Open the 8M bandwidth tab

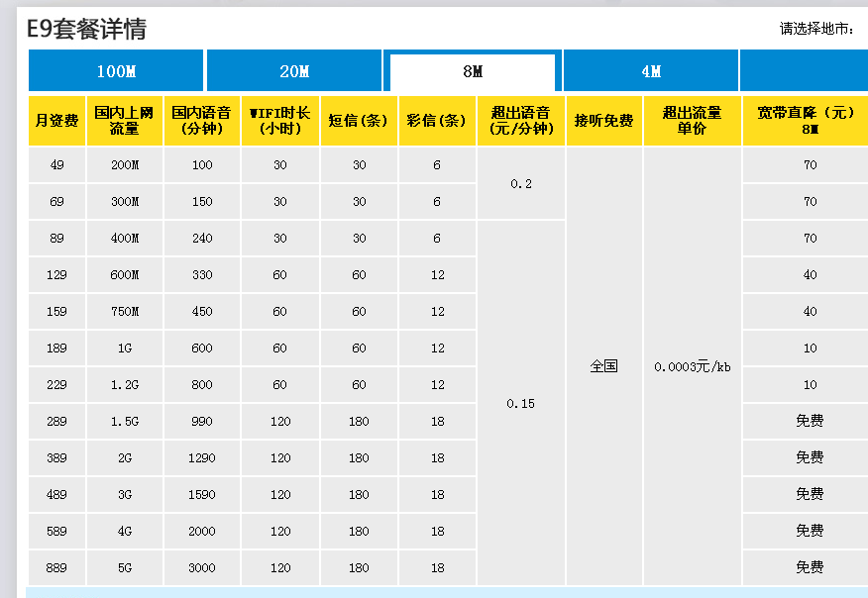473,72
